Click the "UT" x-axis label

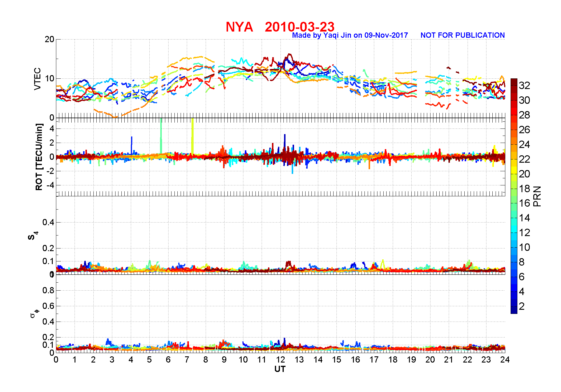click(x=280, y=369)
